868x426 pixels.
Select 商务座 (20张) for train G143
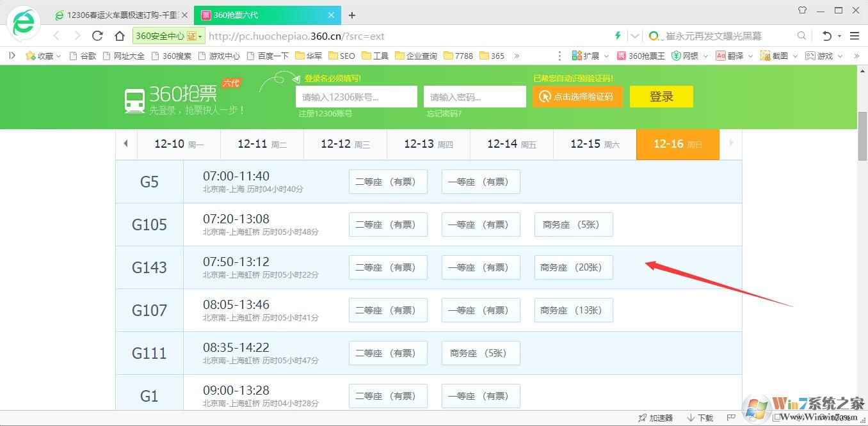point(573,267)
